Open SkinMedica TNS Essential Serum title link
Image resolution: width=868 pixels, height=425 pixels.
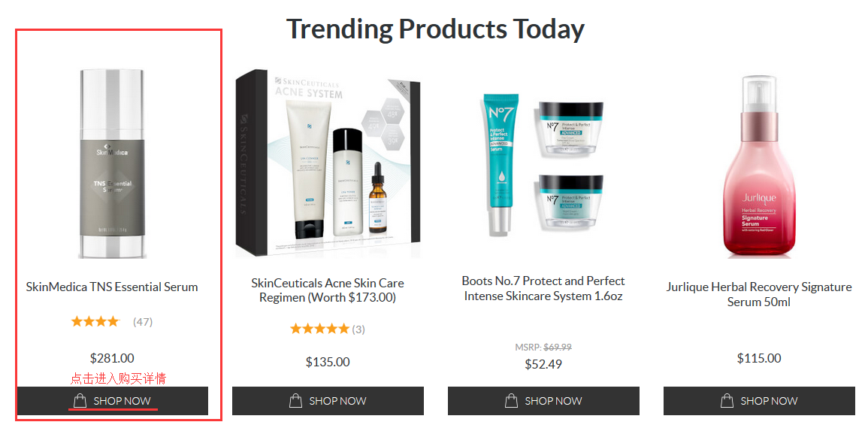[x=112, y=287]
